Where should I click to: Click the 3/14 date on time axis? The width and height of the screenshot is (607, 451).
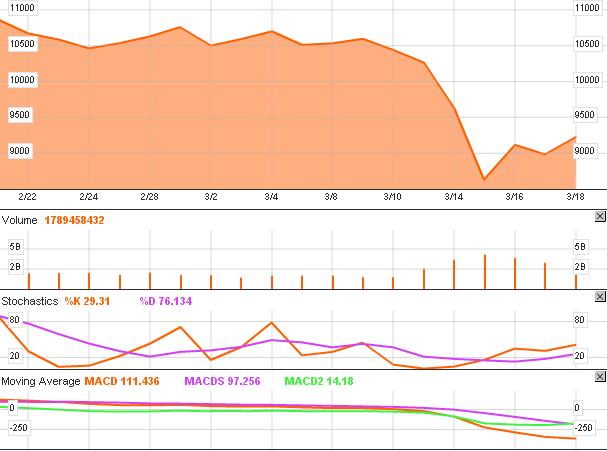point(454,197)
